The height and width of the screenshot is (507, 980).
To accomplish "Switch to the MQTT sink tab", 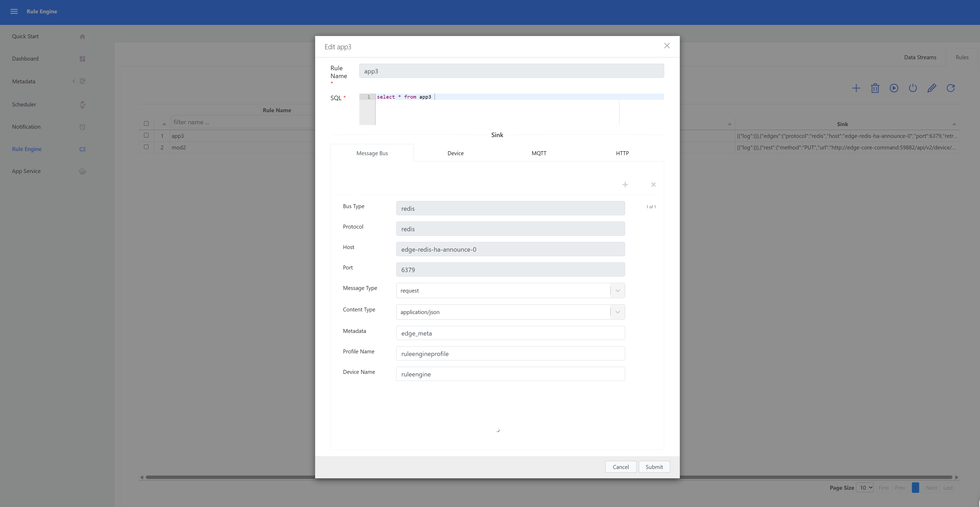I will coord(539,153).
